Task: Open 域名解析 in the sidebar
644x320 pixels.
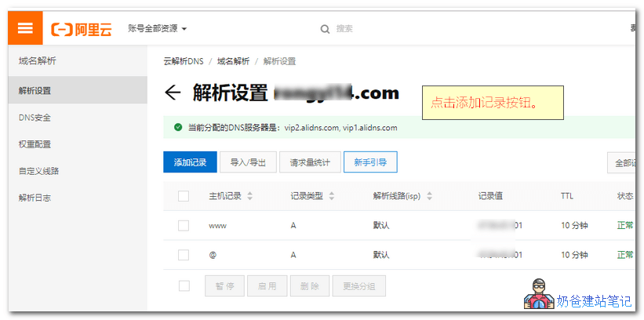Action: pos(38,62)
